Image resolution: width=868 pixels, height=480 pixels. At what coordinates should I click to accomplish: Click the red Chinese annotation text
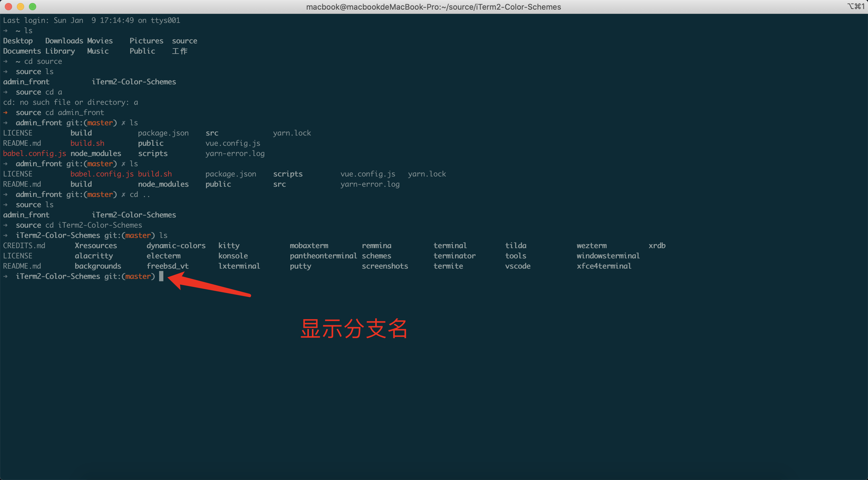(354, 328)
